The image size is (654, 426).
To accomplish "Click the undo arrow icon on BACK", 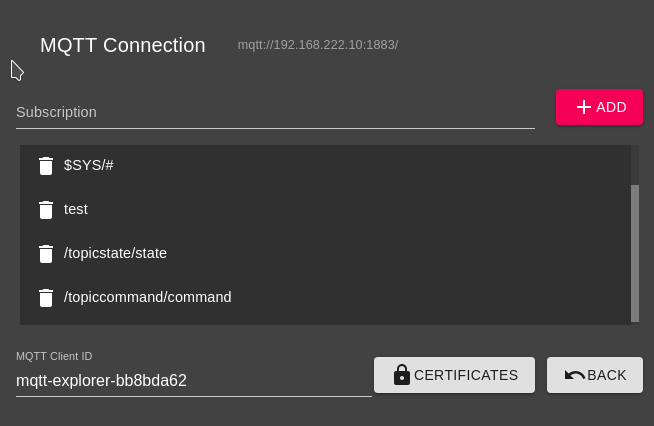I will 575,375.
